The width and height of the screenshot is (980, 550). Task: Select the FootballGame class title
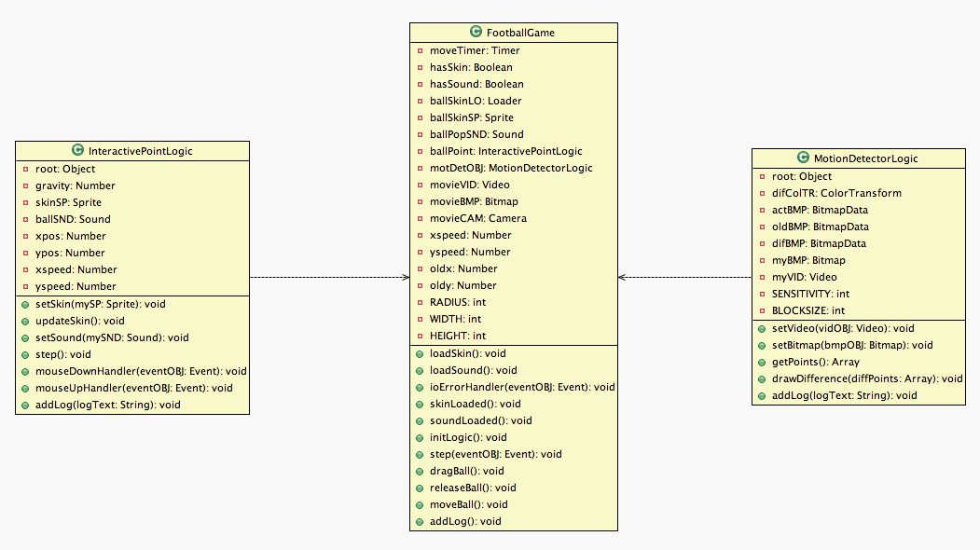click(519, 32)
